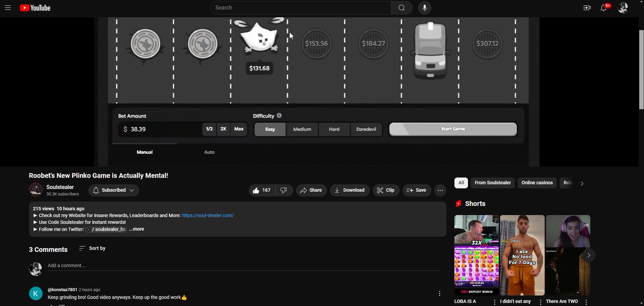Open options for 'I didn't eat any' Short

click(x=540, y=302)
